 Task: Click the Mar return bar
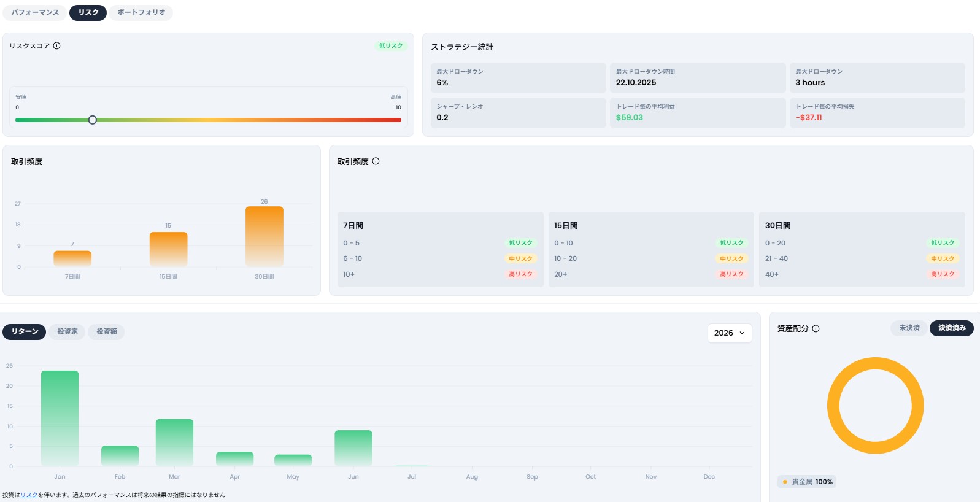click(174, 442)
